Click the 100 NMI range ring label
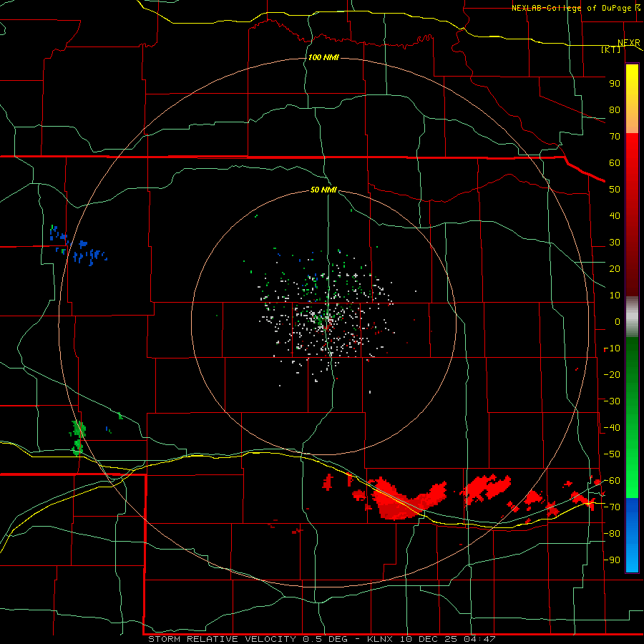This screenshot has width=644, height=644. pyautogui.click(x=323, y=57)
